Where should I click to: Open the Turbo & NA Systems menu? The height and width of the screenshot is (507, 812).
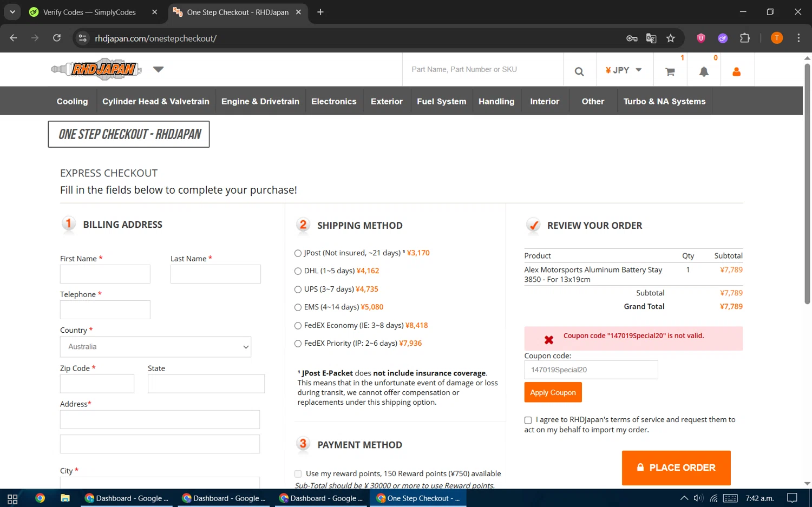pyautogui.click(x=665, y=101)
